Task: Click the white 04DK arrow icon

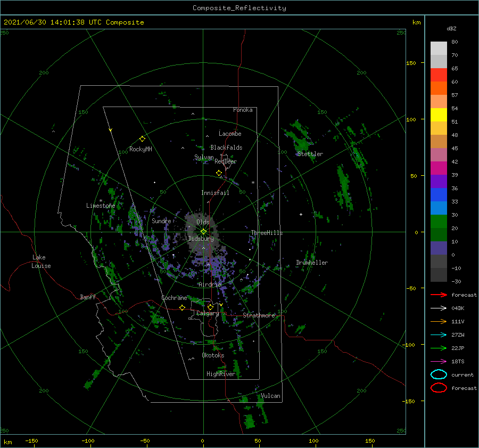Action: (439, 308)
